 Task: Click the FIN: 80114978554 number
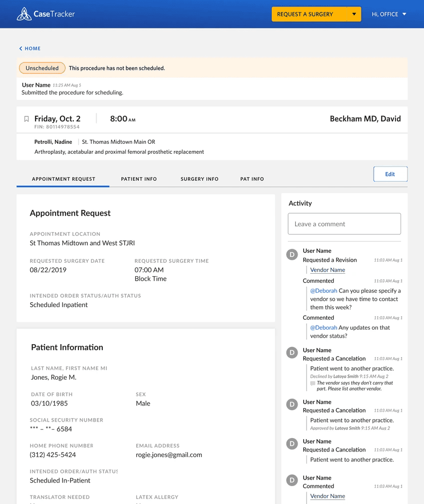pyautogui.click(x=57, y=127)
